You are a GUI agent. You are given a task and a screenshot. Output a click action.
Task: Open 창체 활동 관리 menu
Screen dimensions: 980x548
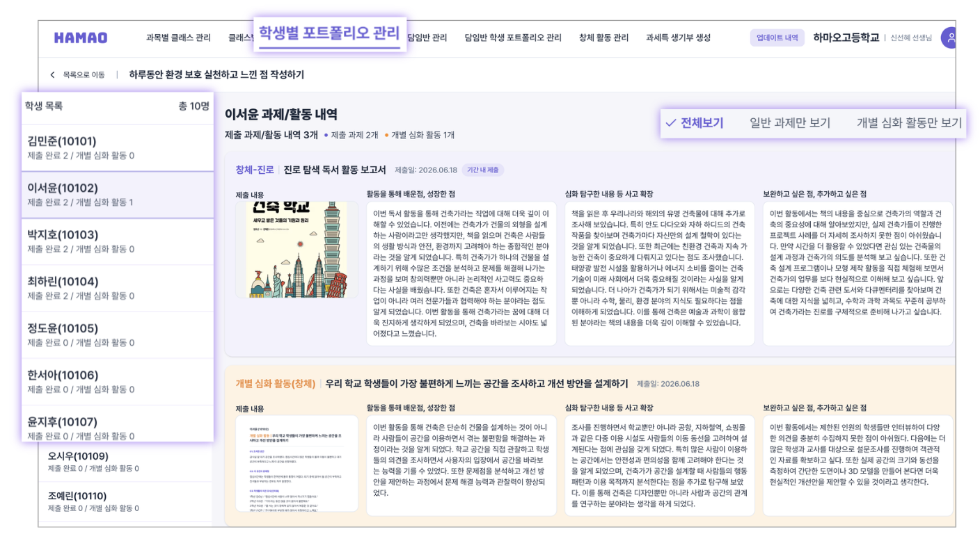603,38
